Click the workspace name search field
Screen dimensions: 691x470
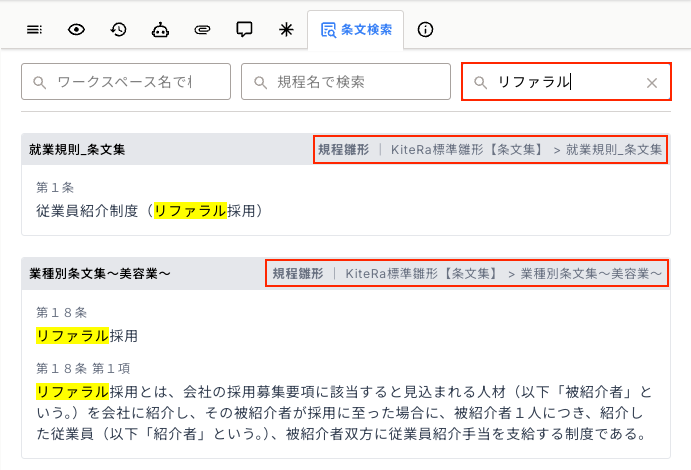tap(125, 82)
